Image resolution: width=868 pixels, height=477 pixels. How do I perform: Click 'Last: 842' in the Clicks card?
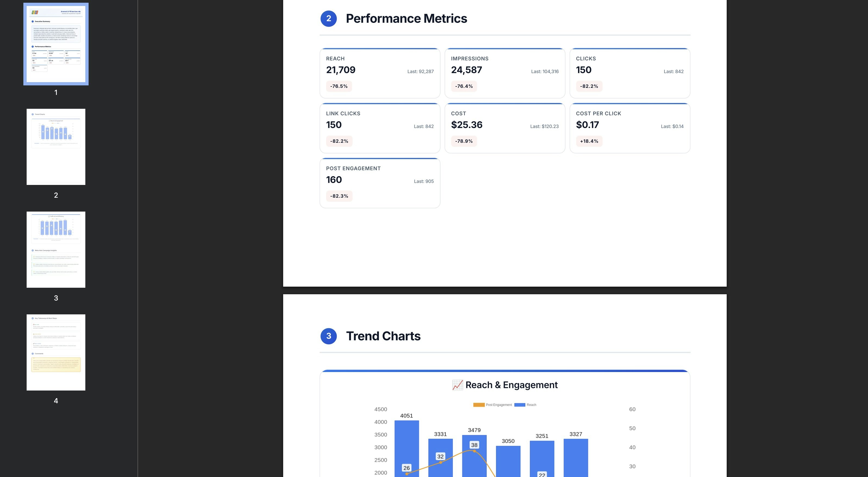674,72
